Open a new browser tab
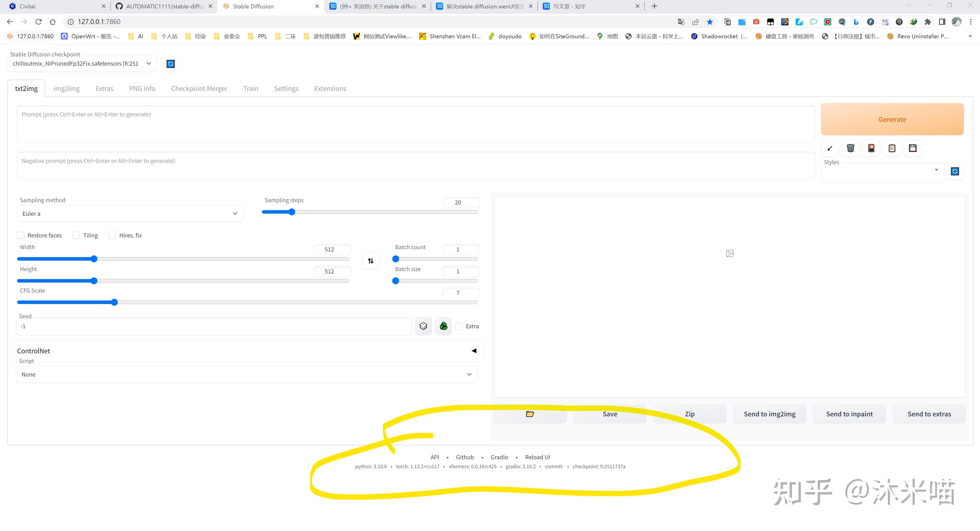 pos(654,6)
